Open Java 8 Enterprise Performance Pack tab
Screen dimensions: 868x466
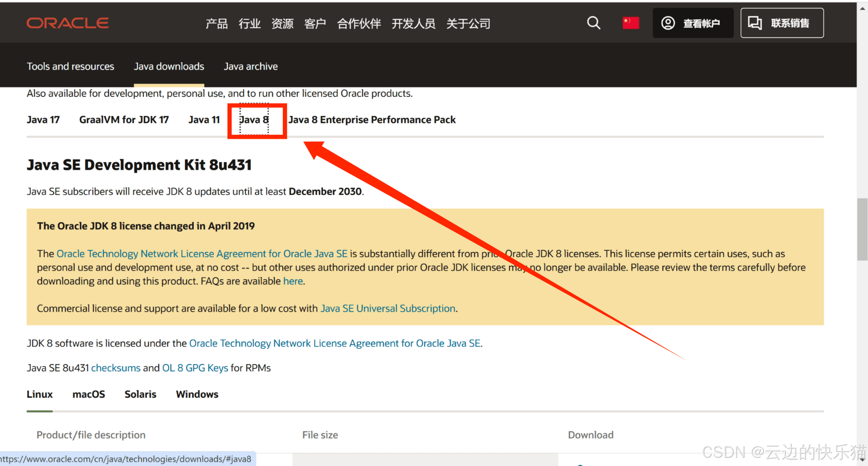point(372,120)
